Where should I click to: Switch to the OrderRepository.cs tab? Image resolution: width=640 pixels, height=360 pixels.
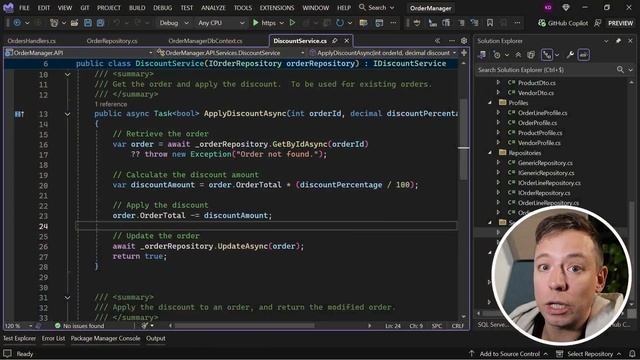tap(112, 41)
